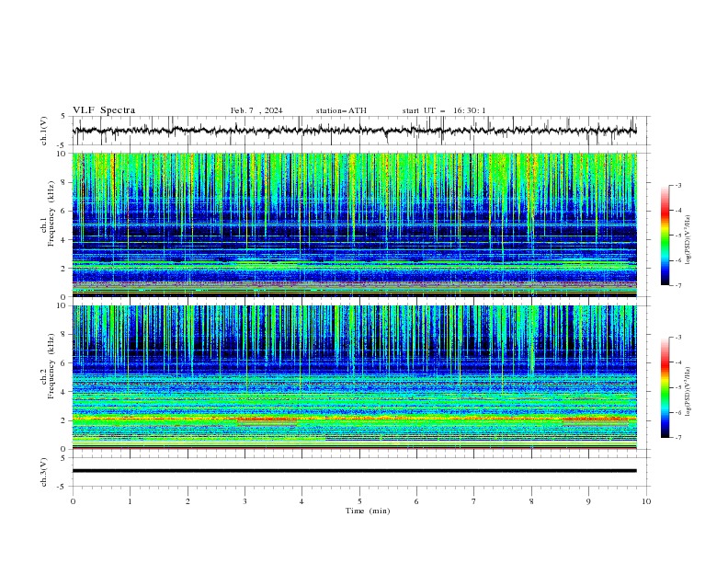Click the "7" tick label on the time axis
728x563 pixels.
pos(474,501)
